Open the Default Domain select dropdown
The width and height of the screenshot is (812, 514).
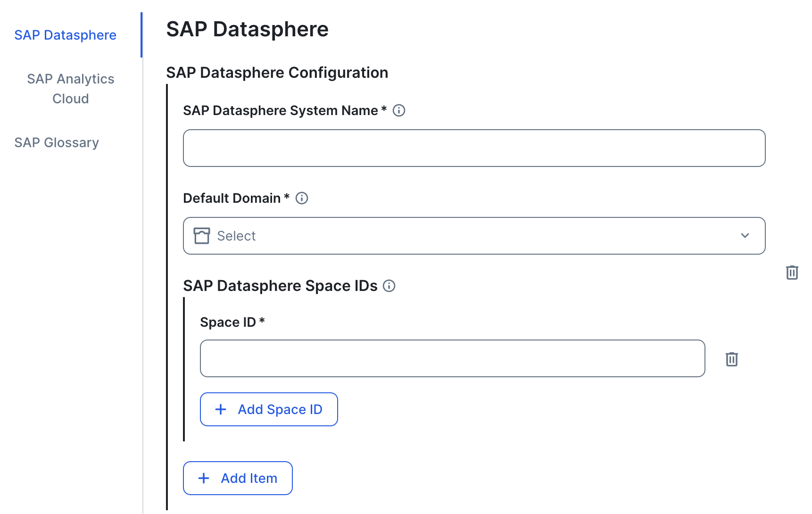click(x=473, y=236)
